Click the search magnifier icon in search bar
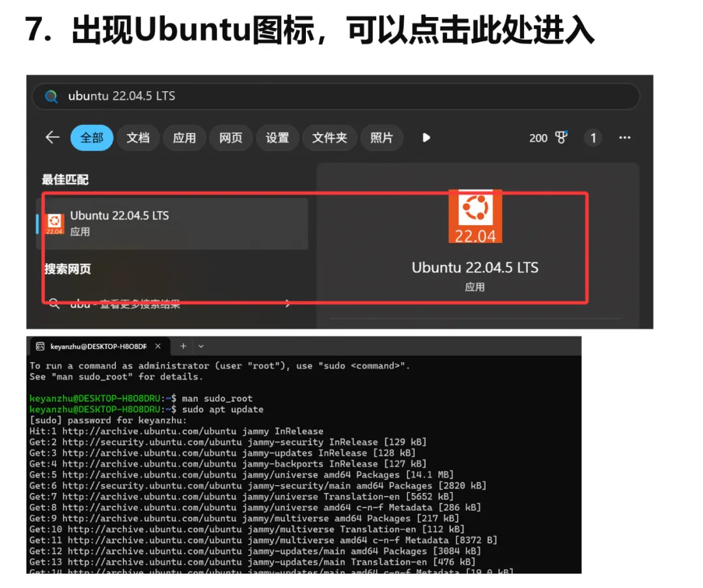This screenshot has height=588, width=703. click(x=51, y=96)
